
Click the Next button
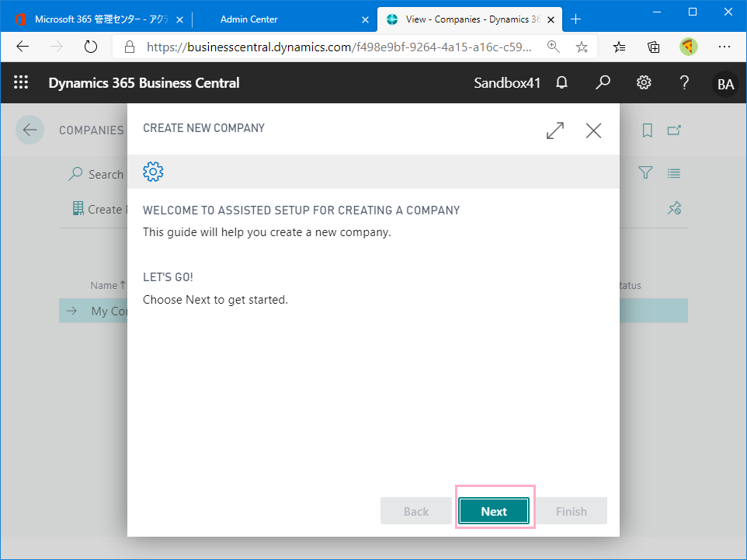(494, 511)
